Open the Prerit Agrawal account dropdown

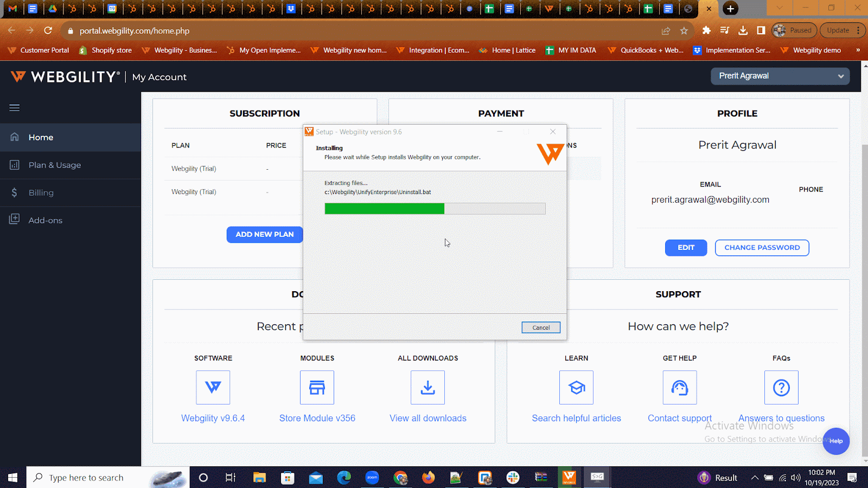click(780, 76)
